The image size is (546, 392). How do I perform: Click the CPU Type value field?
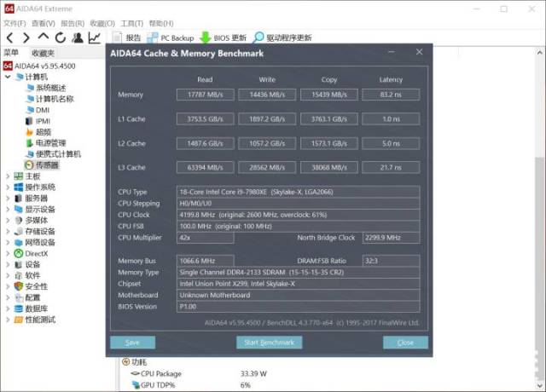click(x=298, y=192)
